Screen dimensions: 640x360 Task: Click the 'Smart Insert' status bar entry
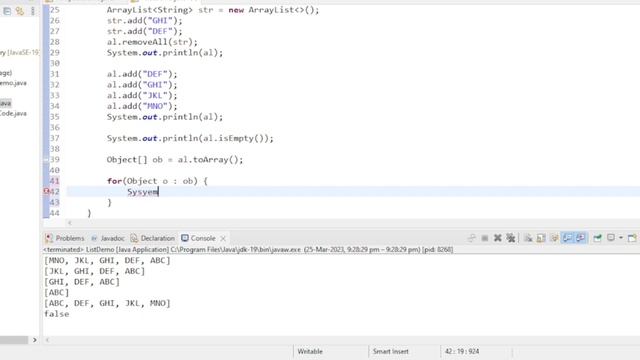[390, 351]
